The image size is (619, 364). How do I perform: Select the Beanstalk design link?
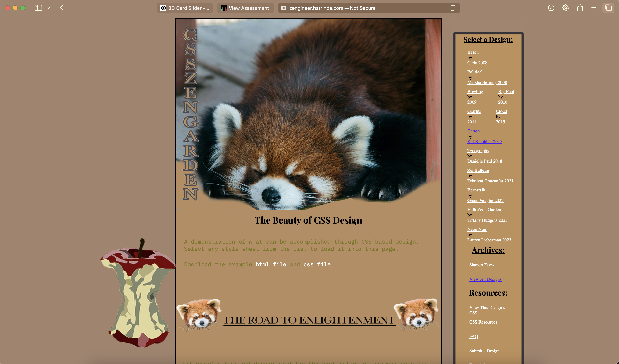tap(476, 190)
